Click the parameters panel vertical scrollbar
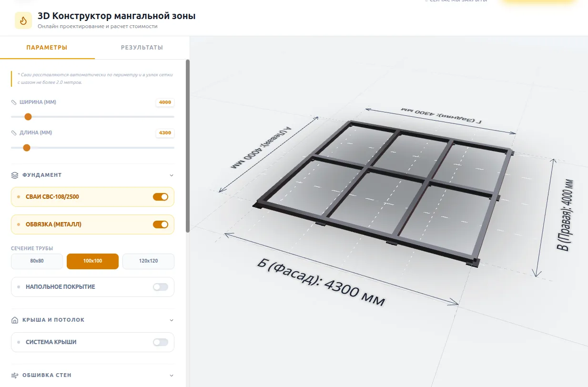Image resolution: width=588 pixels, height=387 pixels. tap(188, 146)
